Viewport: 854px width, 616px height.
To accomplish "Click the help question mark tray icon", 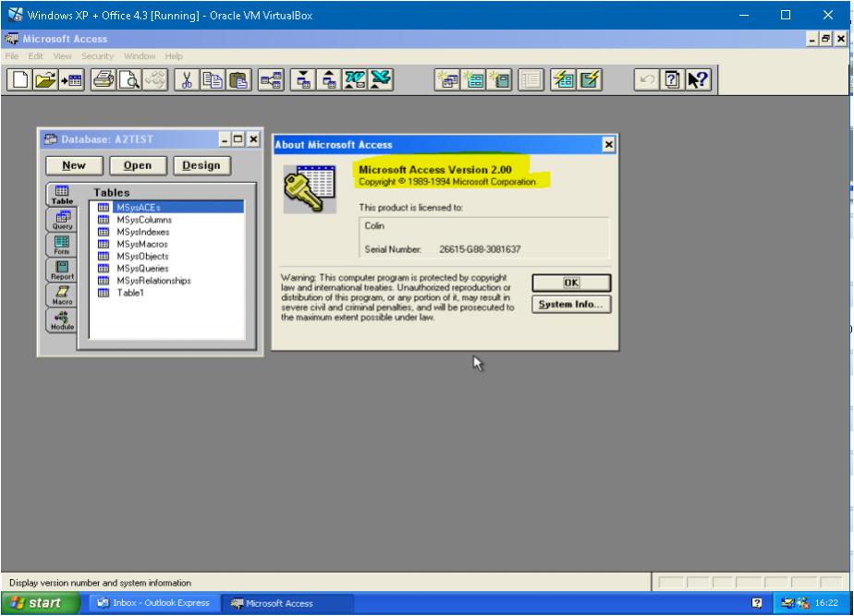I will [x=757, y=602].
